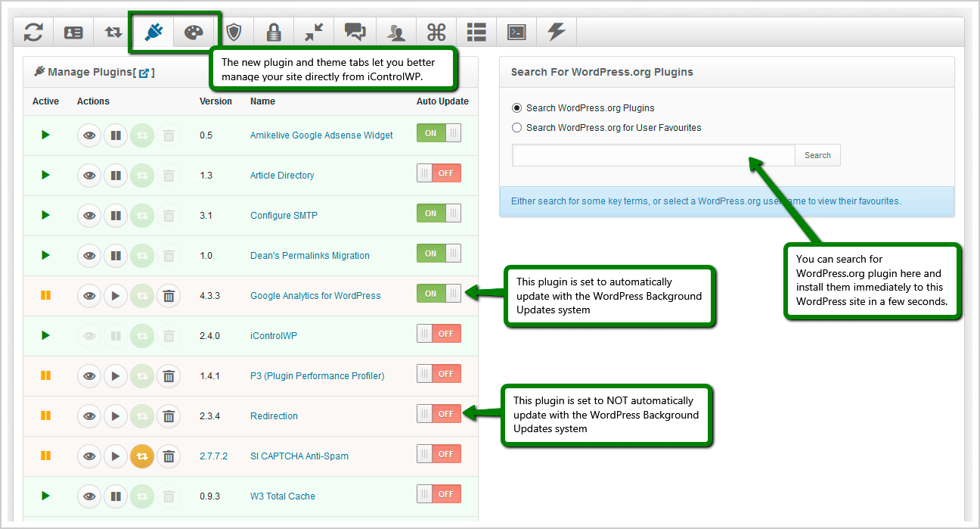This screenshot has height=529, width=980.
Task: Open the Dean's Permalinks Migration link
Action: 310,256
